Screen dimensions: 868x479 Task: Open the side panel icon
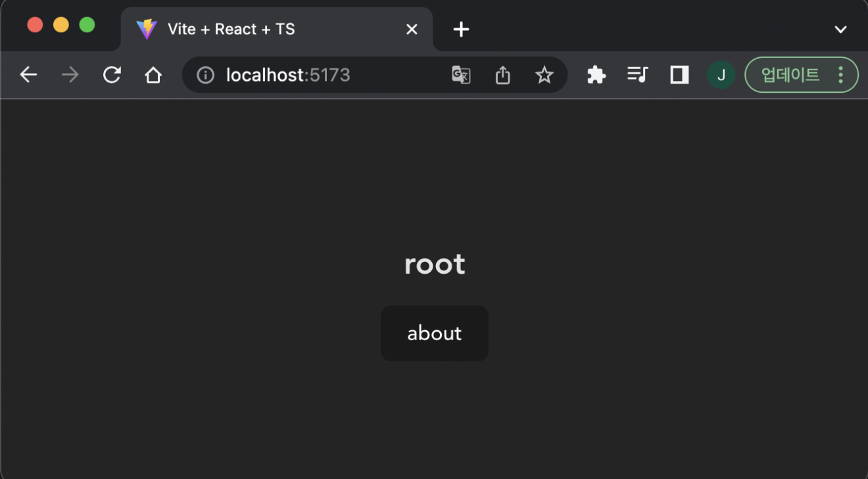tap(679, 75)
